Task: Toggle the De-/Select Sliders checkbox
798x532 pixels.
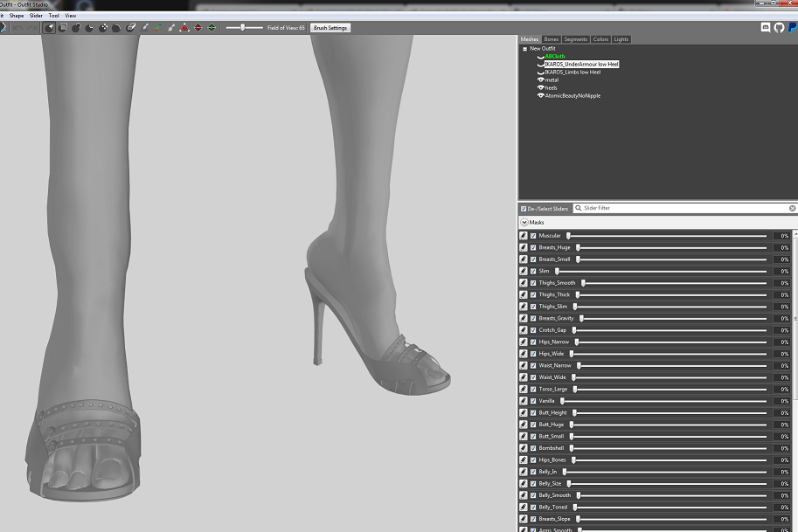Action: point(524,209)
